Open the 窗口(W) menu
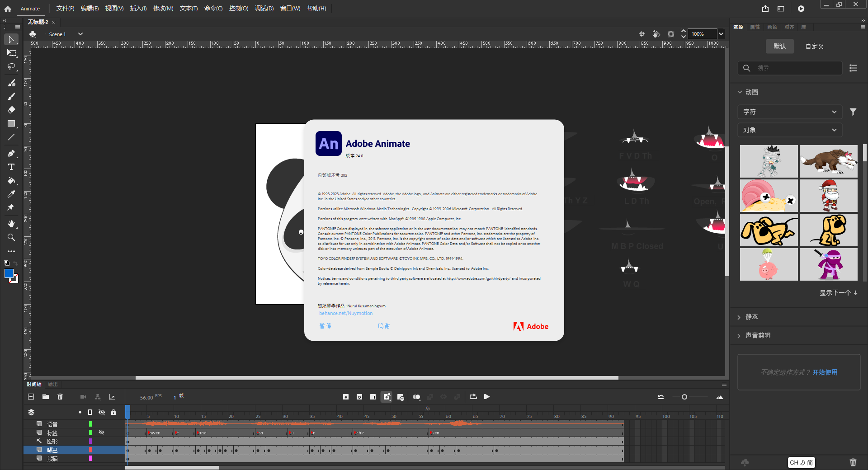The width and height of the screenshot is (868, 470). point(290,9)
